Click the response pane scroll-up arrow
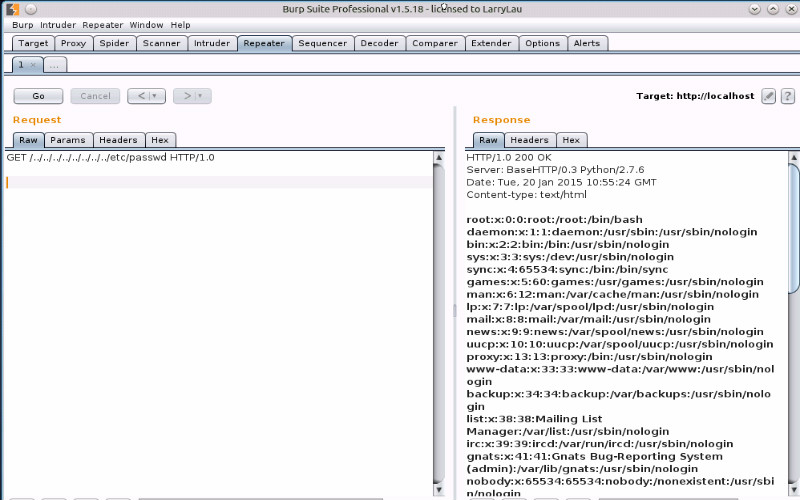The width and height of the screenshot is (800, 500). pos(794,157)
